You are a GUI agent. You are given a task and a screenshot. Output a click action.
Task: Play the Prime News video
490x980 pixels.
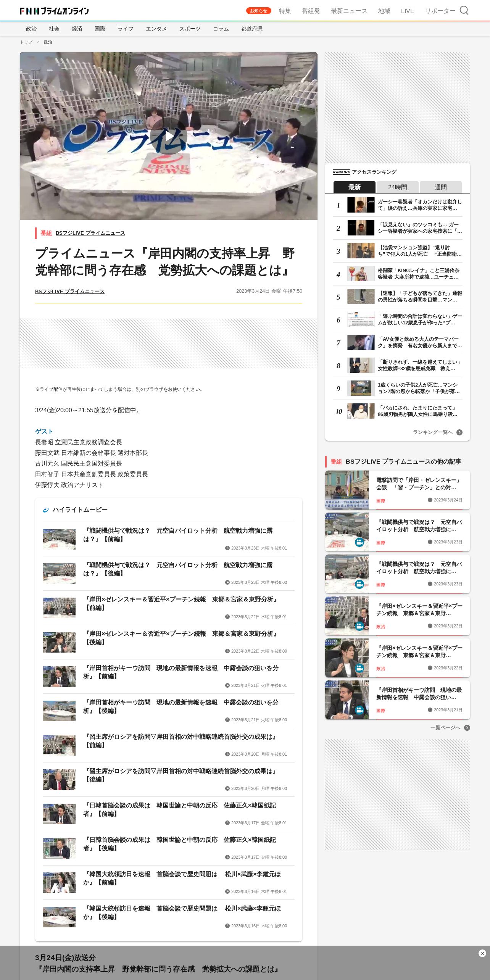(168, 136)
